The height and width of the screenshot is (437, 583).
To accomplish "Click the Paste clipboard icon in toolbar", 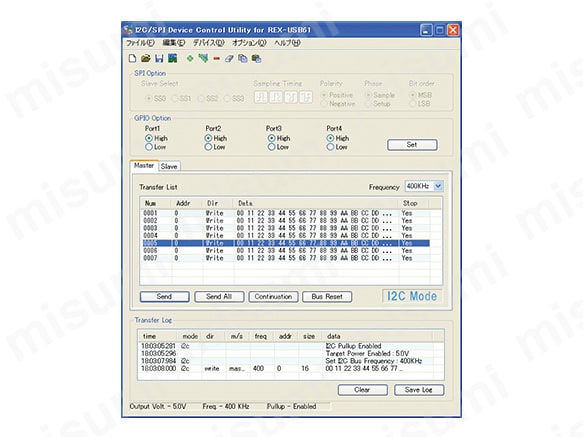I will point(256,58).
